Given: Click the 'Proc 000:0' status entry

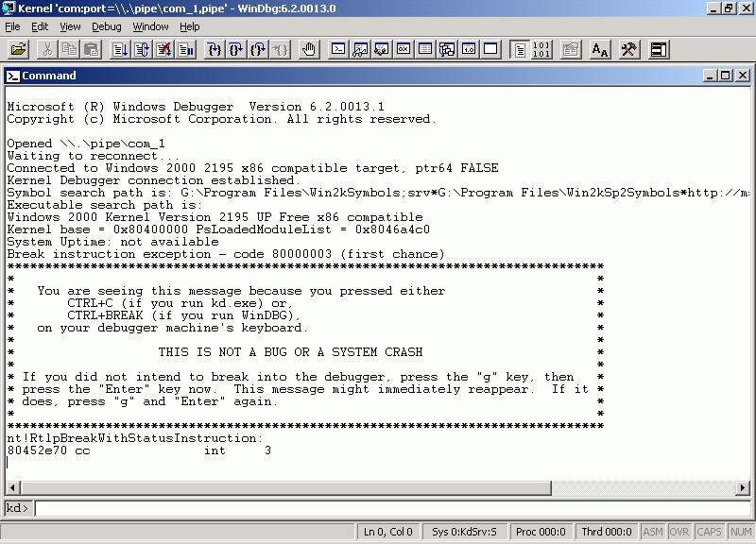Looking at the screenshot, I should tap(541, 532).
